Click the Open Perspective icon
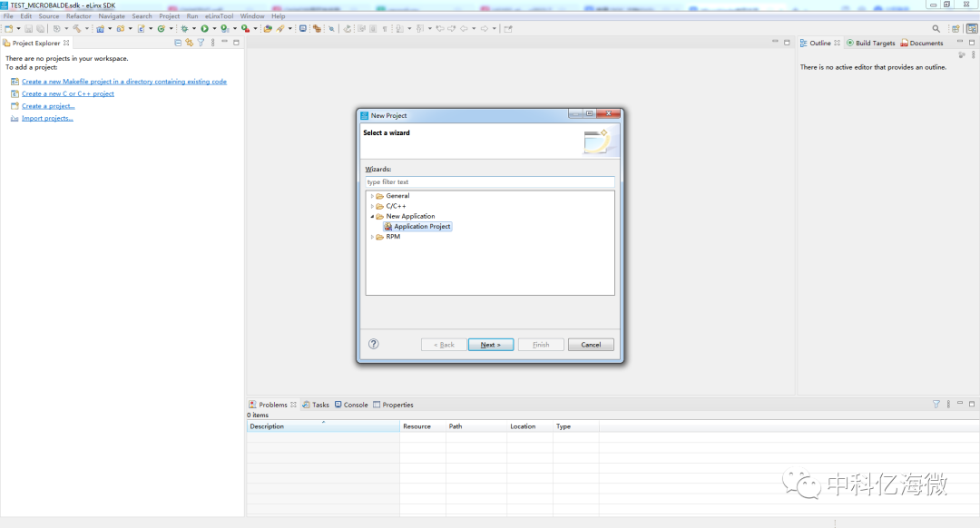 click(955, 29)
